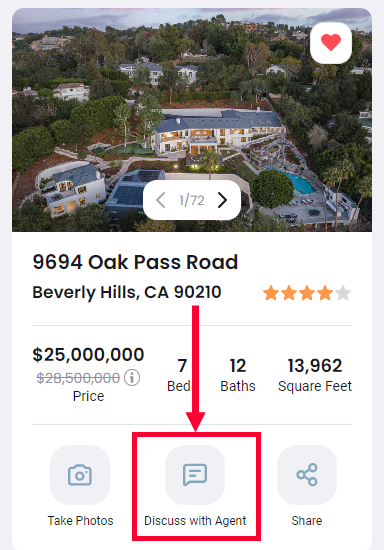Click the $25,000,000 price
The width and height of the screenshot is (384, 550).
click(88, 354)
